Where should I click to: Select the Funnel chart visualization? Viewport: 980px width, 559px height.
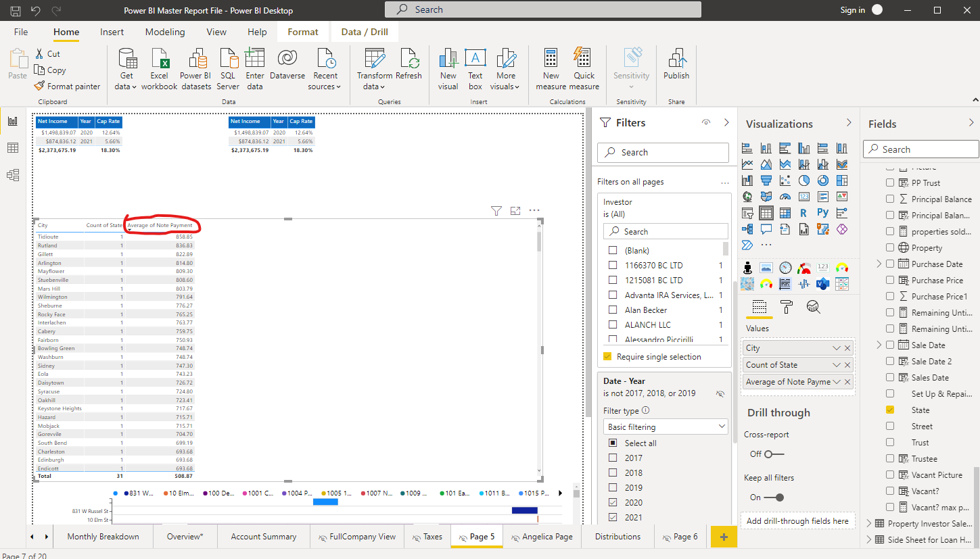pos(766,180)
